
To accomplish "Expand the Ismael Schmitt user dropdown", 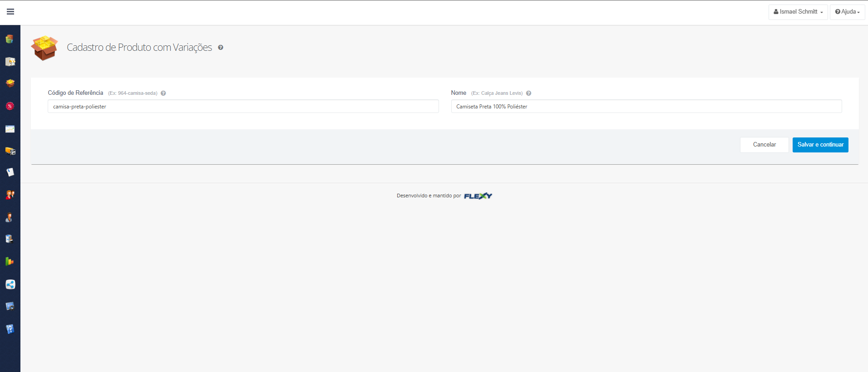I will pyautogui.click(x=798, y=12).
